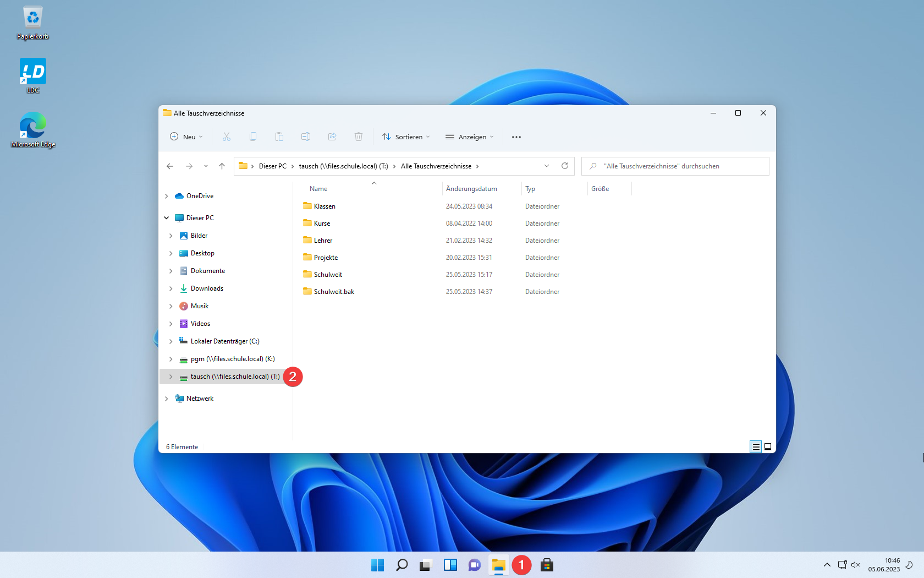924x578 pixels.
Task: Open the three-dots more options menu
Action: [516, 137]
